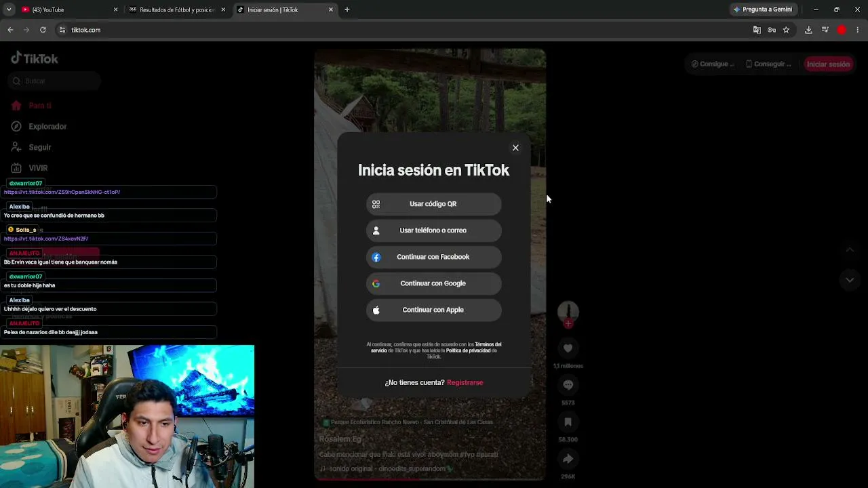Open the red Chrome profile icon
Image resolution: width=868 pixels, height=488 pixels.
click(842, 30)
